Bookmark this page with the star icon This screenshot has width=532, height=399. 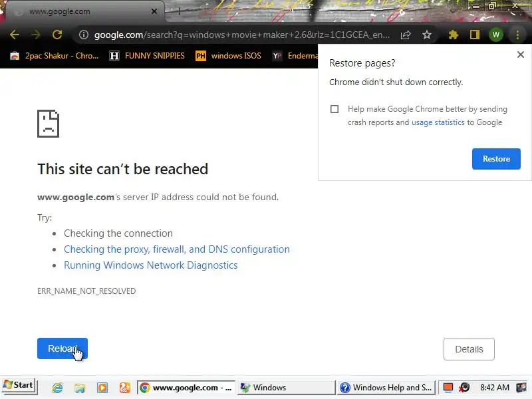427,35
